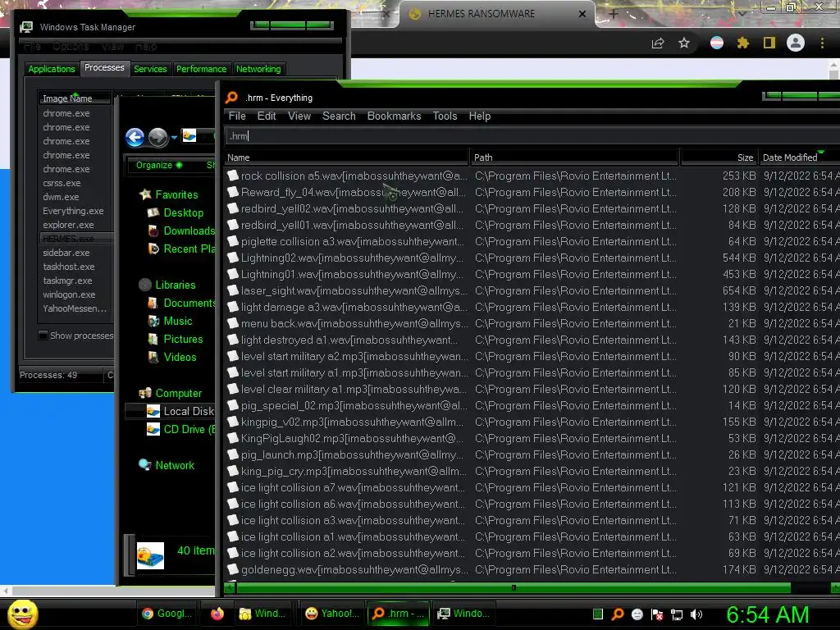
Task: Open the View menu in Everything
Action: point(299,116)
